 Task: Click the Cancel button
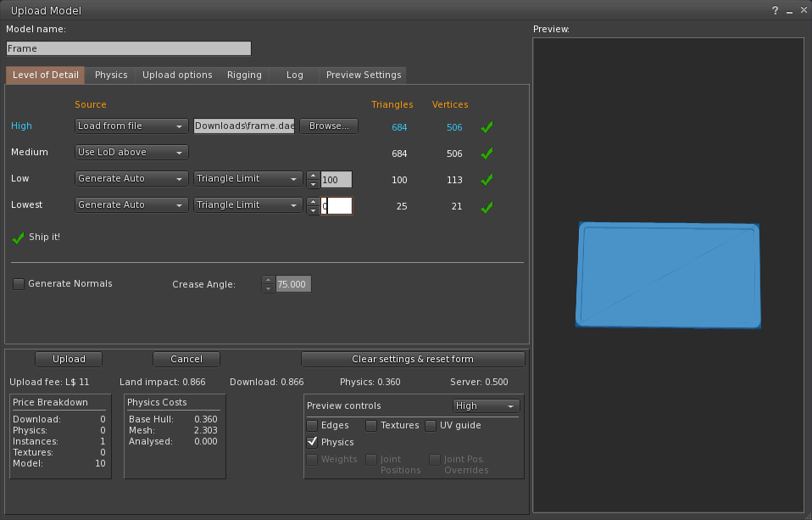186,360
